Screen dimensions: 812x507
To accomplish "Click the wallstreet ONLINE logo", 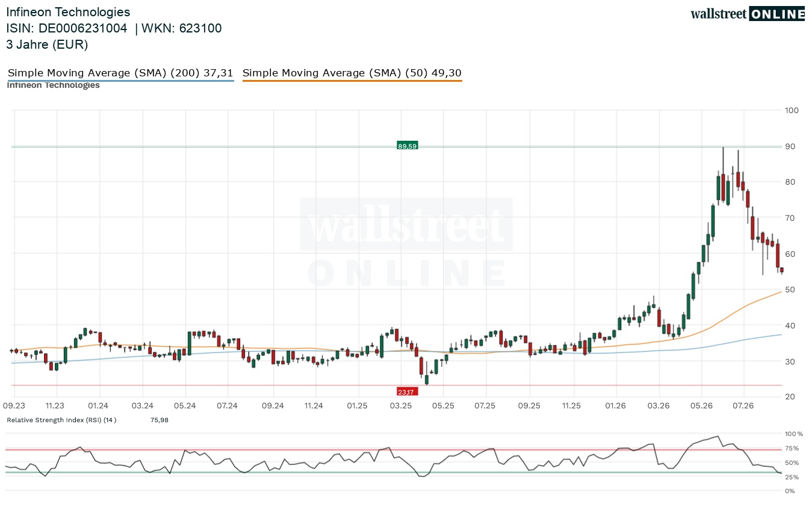I will click(748, 14).
